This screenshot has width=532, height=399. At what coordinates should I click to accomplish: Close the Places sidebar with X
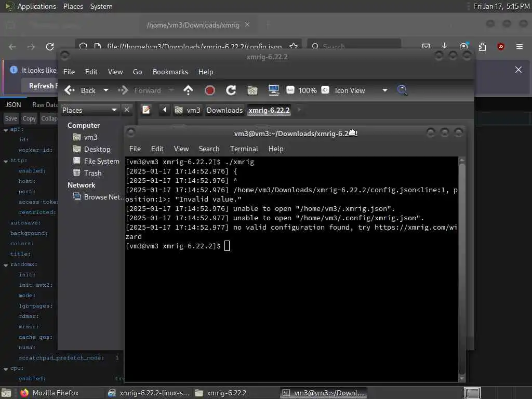(127, 110)
